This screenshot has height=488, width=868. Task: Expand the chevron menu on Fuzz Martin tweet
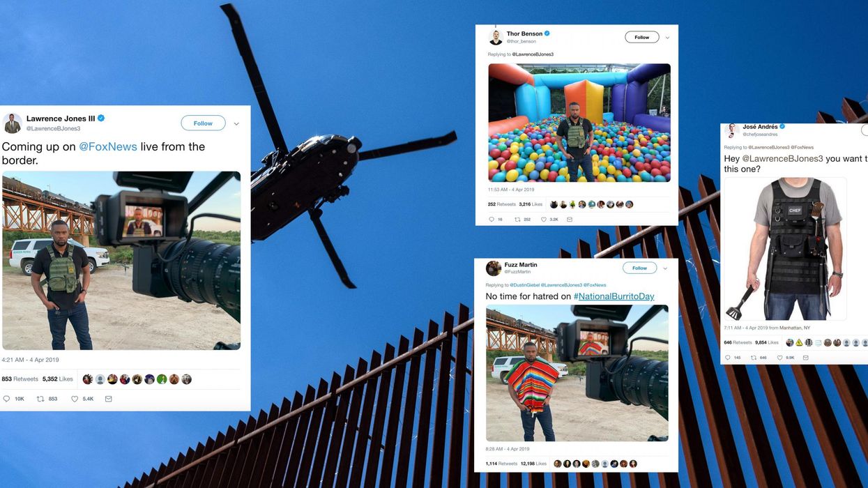pyautogui.click(x=665, y=268)
